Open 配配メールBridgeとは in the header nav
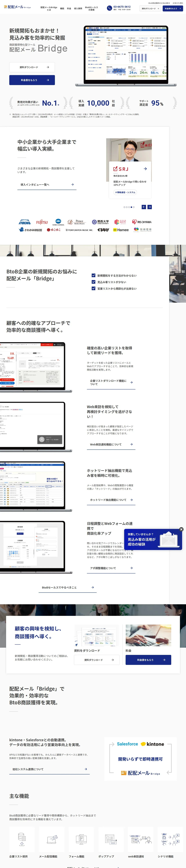This screenshot has width=186, height=868. 49,8
